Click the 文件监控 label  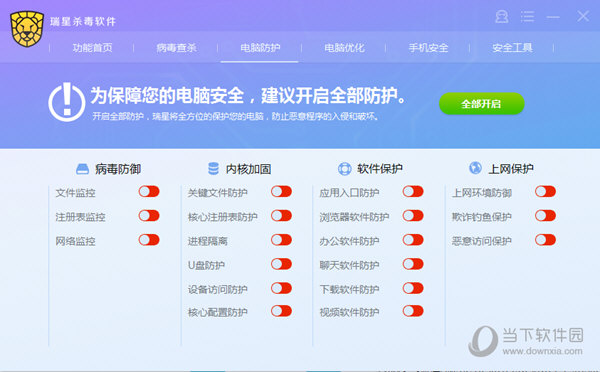pos(75,193)
